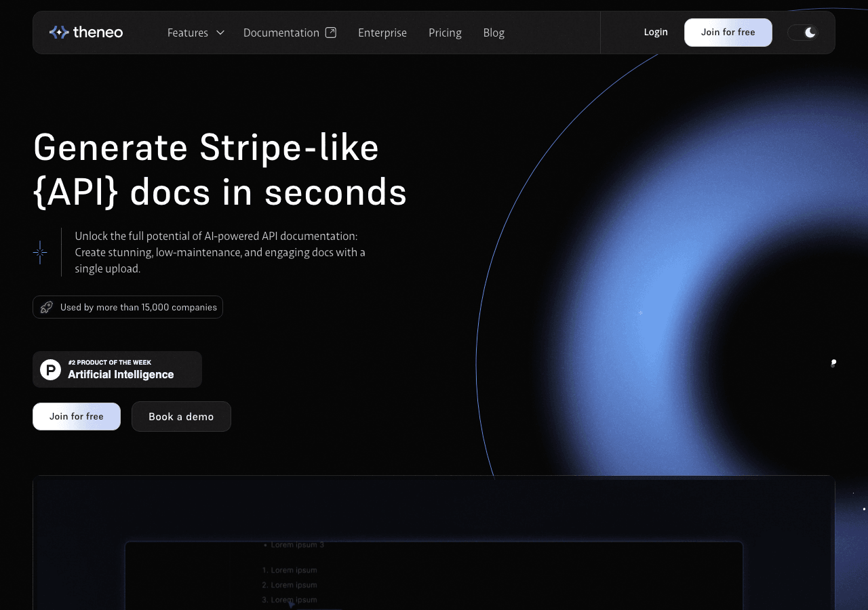868x610 pixels.
Task: Click the theneo logo icon
Action: [x=59, y=32]
